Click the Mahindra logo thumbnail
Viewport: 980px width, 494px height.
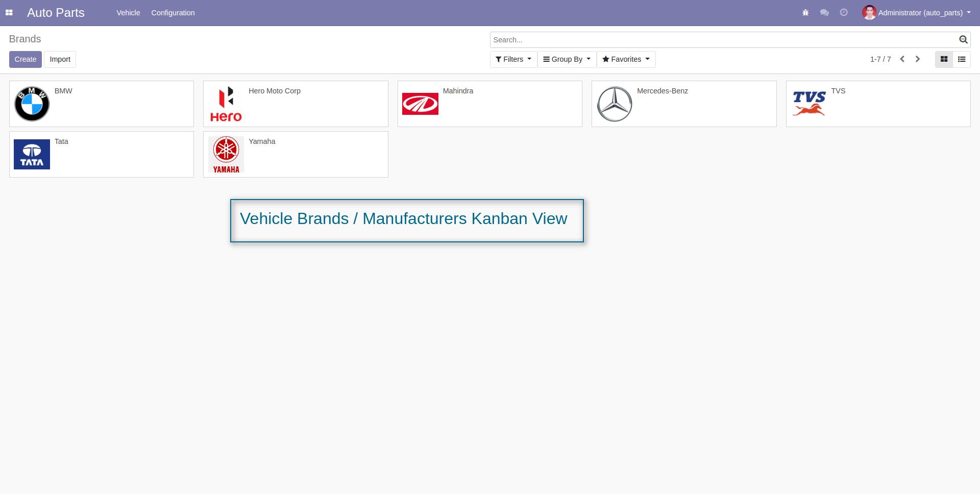(x=420, y=104)
